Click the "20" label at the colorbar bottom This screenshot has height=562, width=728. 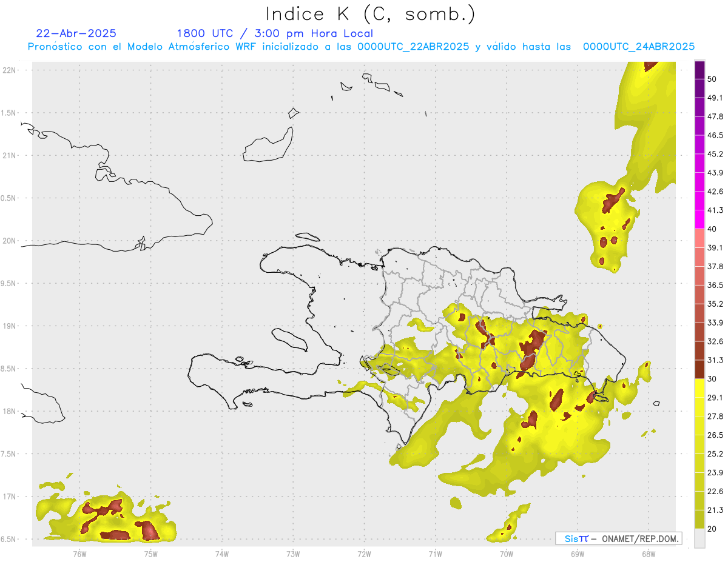(x=712, y=529)
